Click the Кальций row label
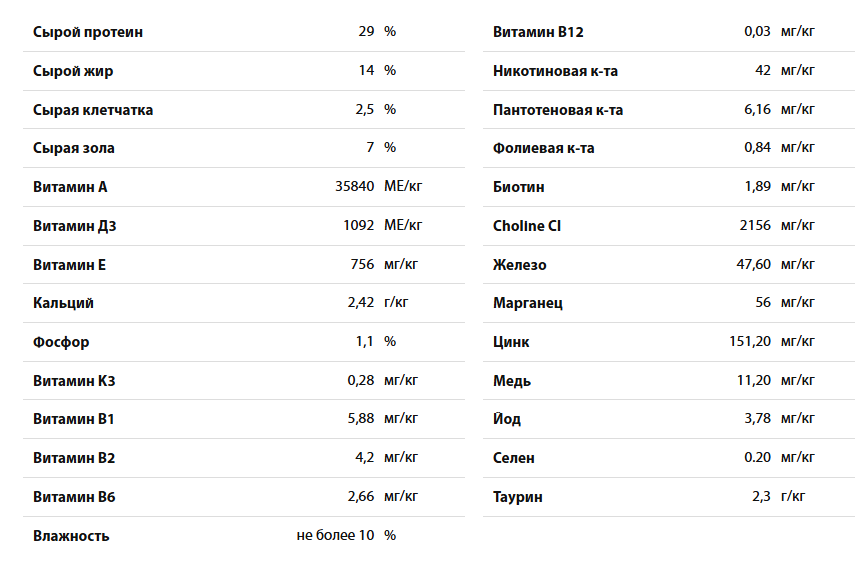Screen dimensions: 855x578 (x=63, y=303)
